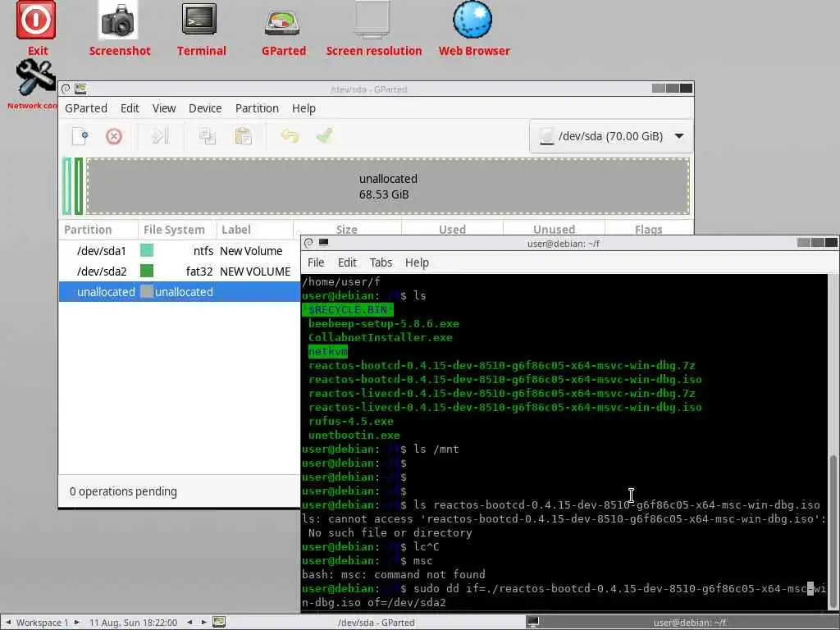The image size is (840, 630).
Task: Click the Apply all operations checkmark
Action: [x=325, y=135]
